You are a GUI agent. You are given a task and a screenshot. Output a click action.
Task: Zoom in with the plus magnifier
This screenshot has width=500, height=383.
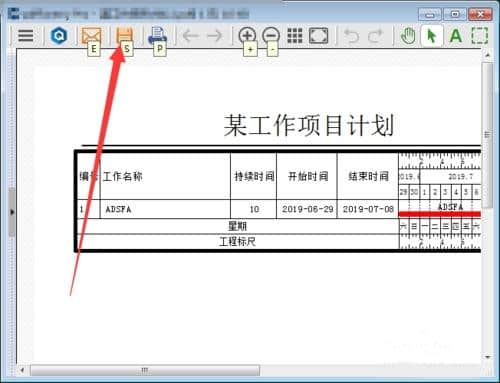tap(247, 35)
